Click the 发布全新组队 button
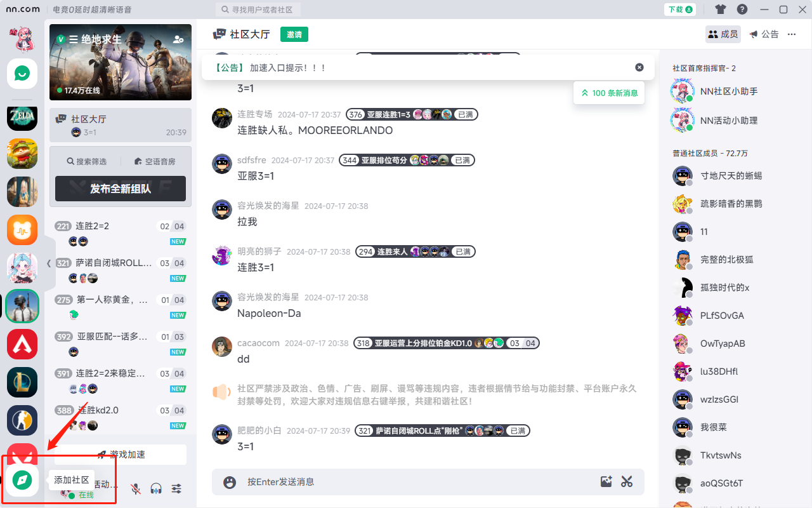812x508 pixels. pyautogui.click(x=120, y=189)
